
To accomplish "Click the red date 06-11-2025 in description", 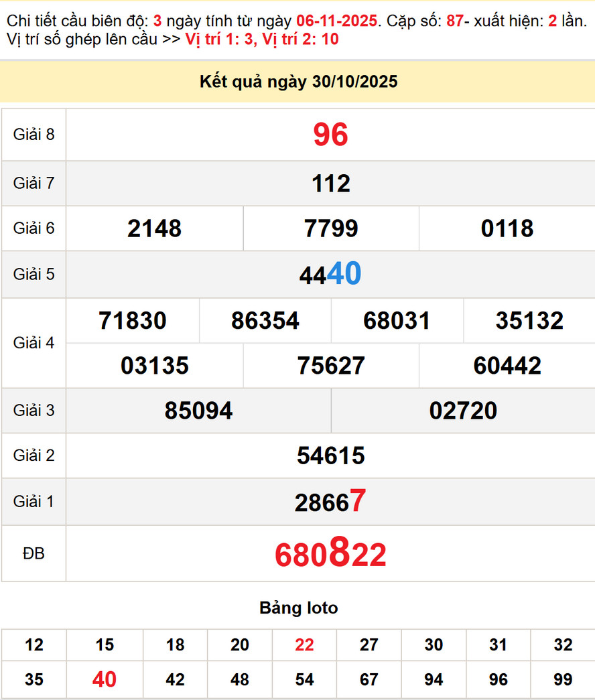I will 336,21.
